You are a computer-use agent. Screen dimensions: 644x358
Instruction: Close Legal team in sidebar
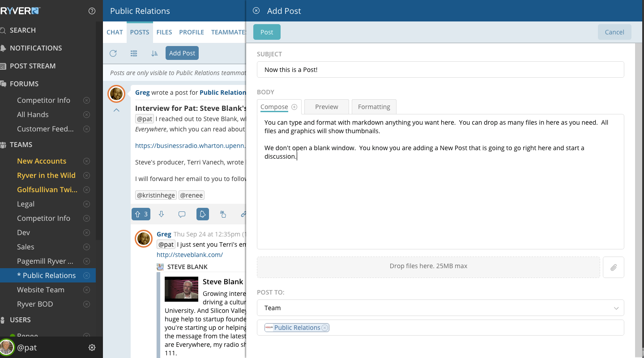point(87,204)
